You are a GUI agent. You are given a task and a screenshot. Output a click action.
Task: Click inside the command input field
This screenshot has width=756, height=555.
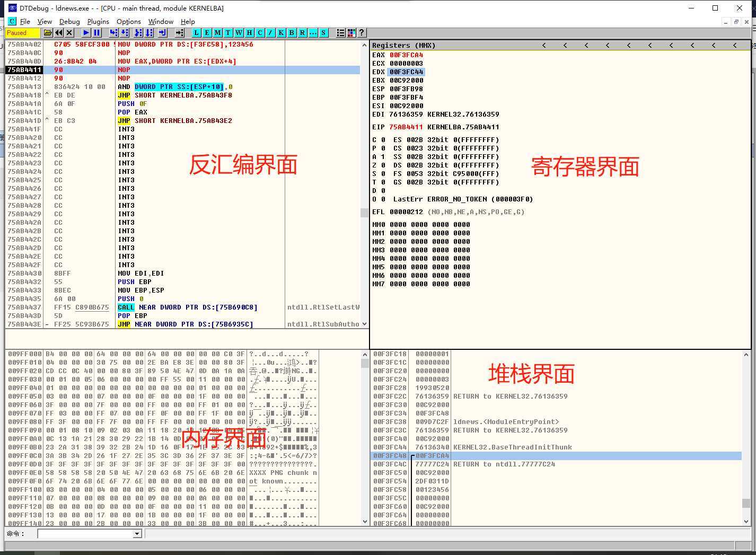[x=85, y=534]
